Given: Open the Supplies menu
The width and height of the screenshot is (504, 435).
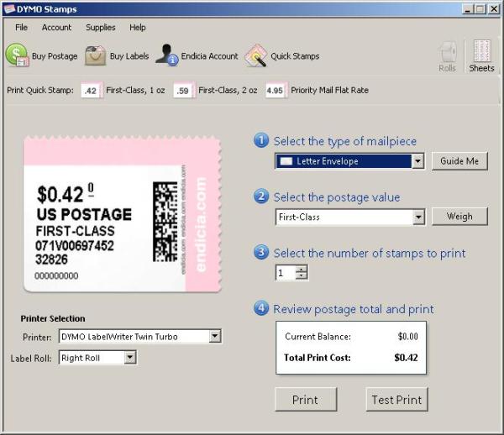Looking at the screenshot, I should 101,28.
